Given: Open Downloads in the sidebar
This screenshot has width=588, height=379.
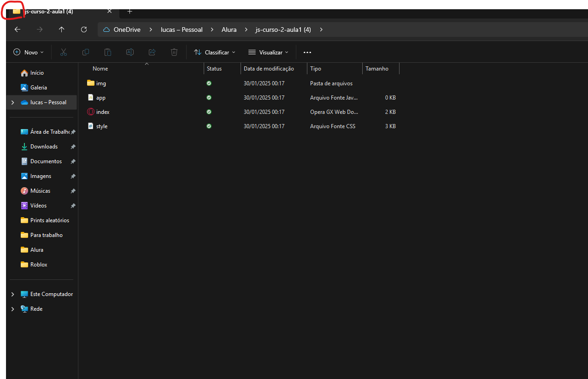Looking at the screenshot, I should pos(44,147).
